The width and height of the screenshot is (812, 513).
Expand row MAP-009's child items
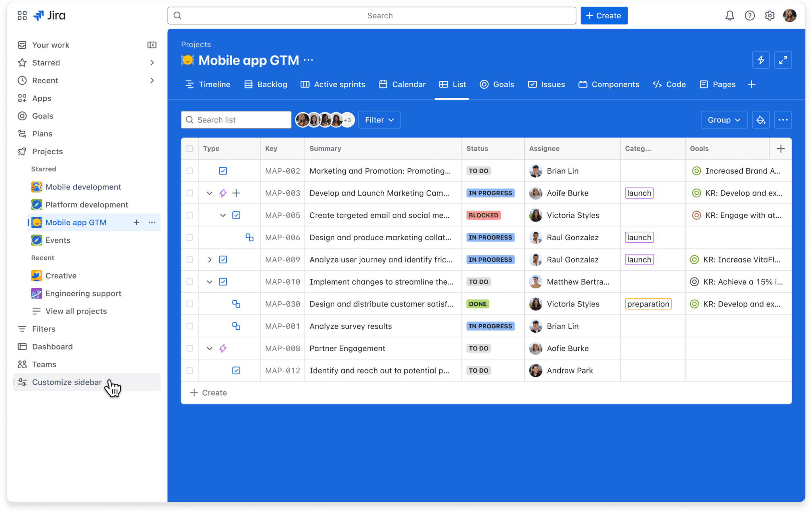pos(209,259)
